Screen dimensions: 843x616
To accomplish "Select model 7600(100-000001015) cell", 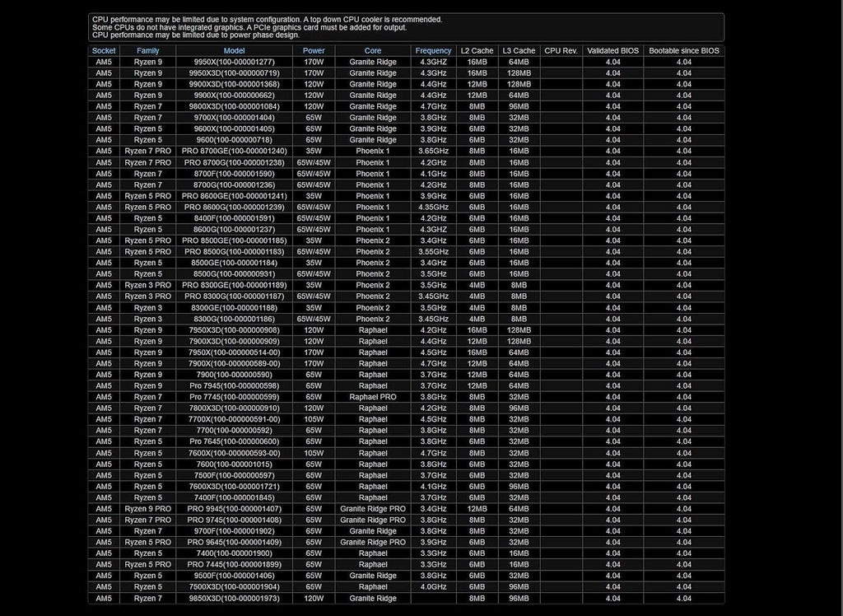I will point(235,464).
